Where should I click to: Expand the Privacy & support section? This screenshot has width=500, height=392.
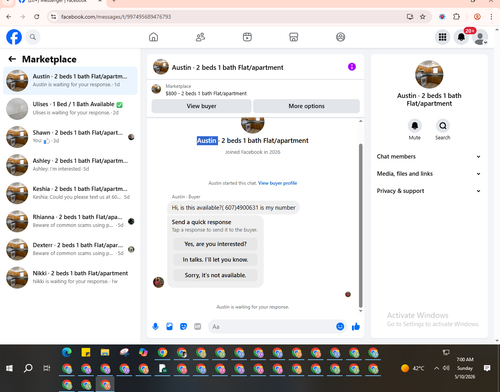pyautogui.click(x=429, y=191)
